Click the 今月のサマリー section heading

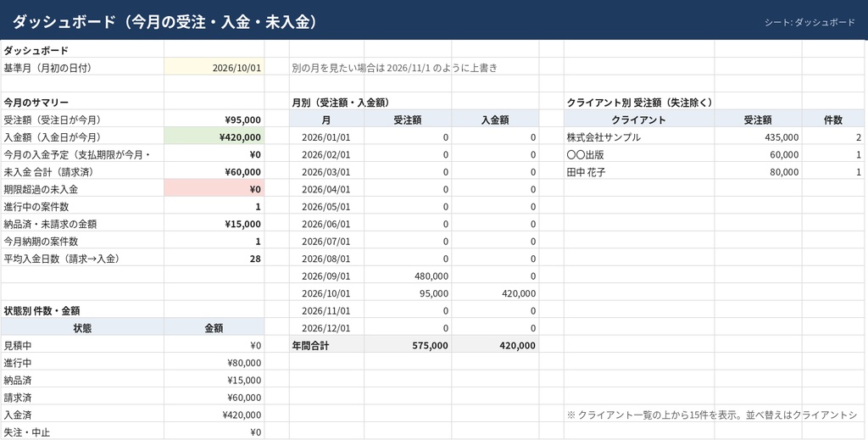(36, 103)
